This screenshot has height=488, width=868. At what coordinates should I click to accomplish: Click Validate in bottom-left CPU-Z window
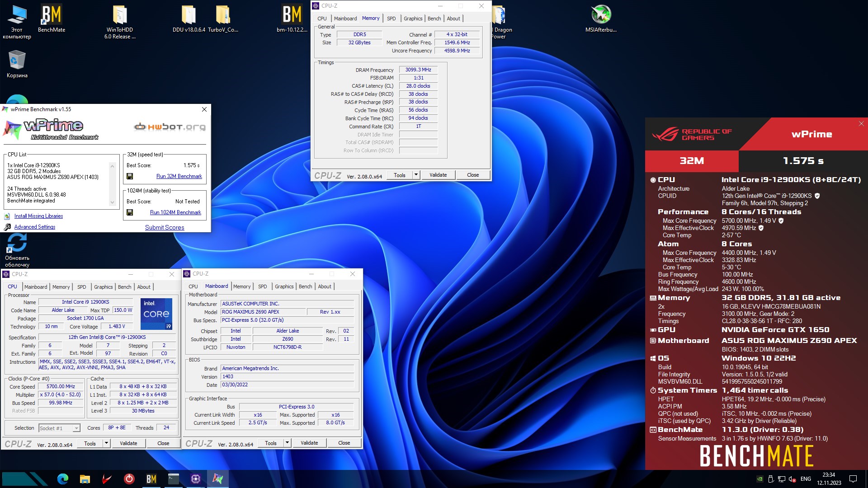coord(128,443)
